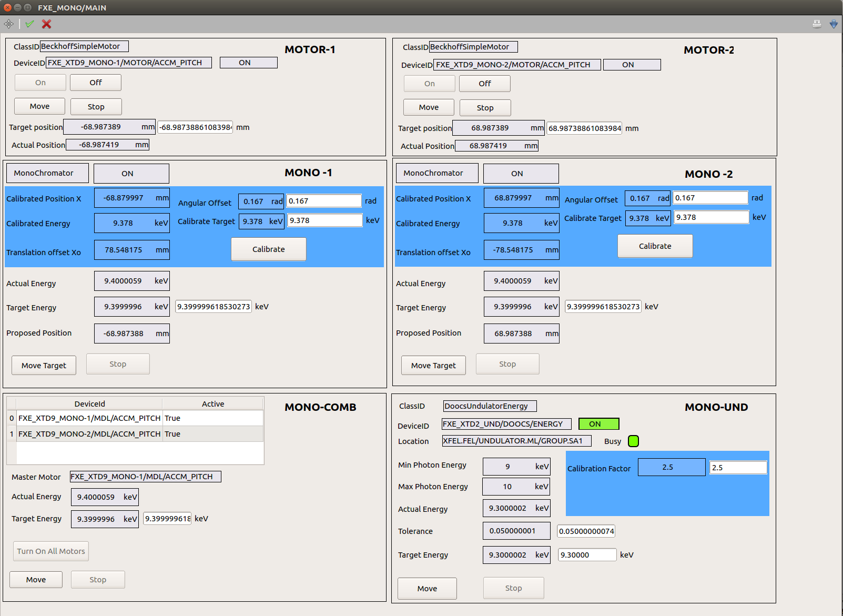Click MONO -2 Translation offset value -78.548175
The width and height of the screenshot is (843, 616).
pos(522,250)
